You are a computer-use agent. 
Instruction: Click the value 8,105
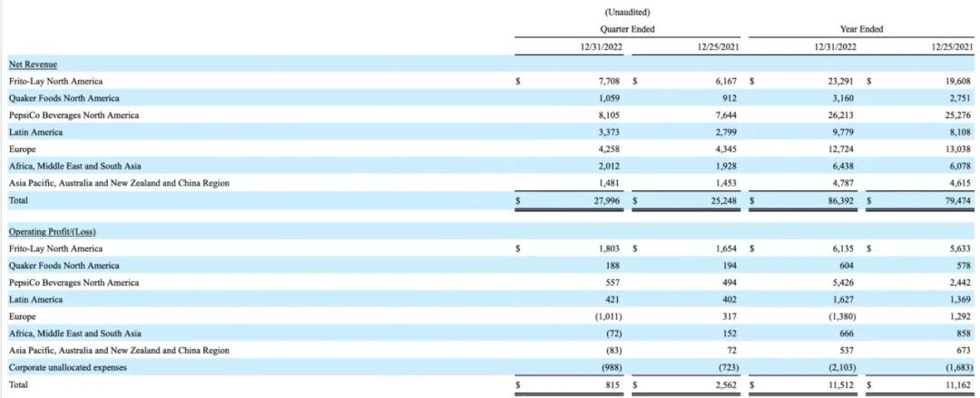[612, 115]
